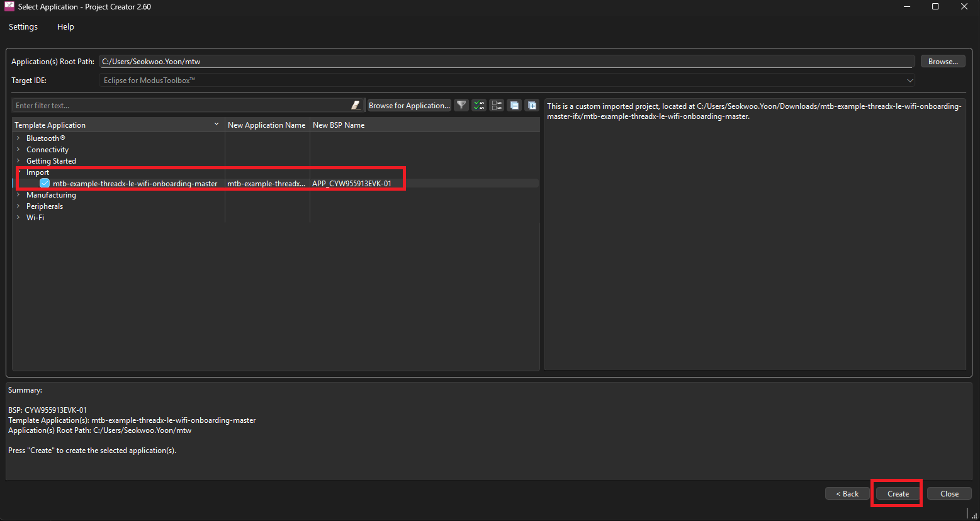Expand the Bluetooth category
This screenshot has width=980, height=521.
click(x=18, y=138)
